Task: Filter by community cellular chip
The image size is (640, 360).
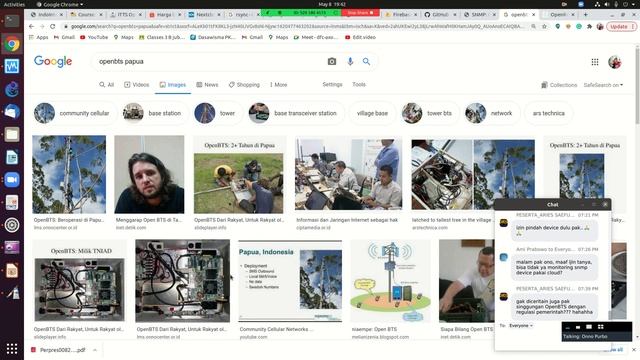Action: coord(75,113)
